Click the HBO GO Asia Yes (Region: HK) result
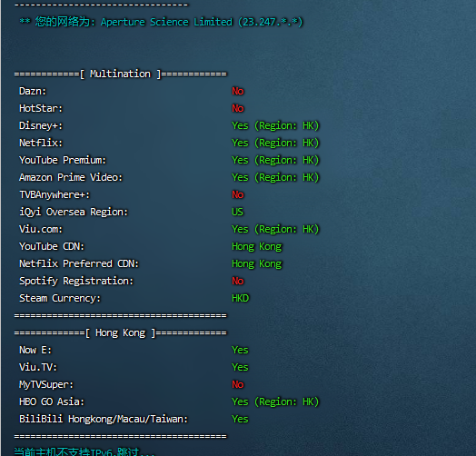The height and width of the screenshot is (456, 476). pyautogui.click(x=275, y=402)
